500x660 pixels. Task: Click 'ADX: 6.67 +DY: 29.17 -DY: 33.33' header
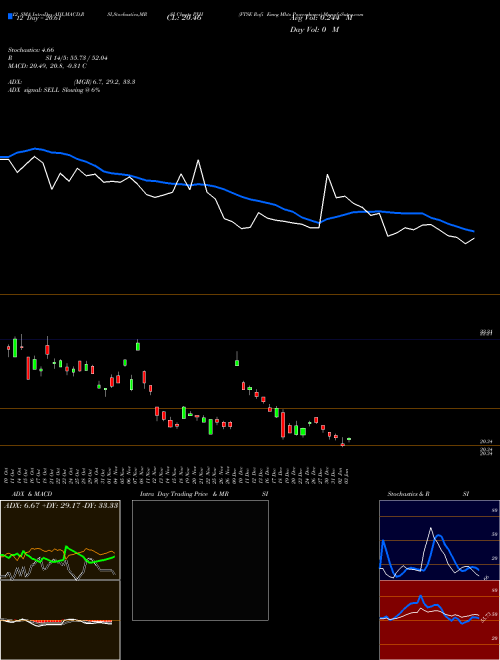point(61,505)
